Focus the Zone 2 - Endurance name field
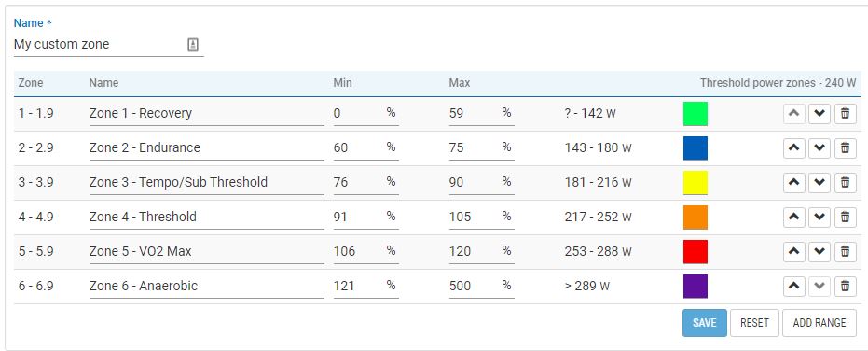This screenshot has height=351, width=868. point(206,148)
